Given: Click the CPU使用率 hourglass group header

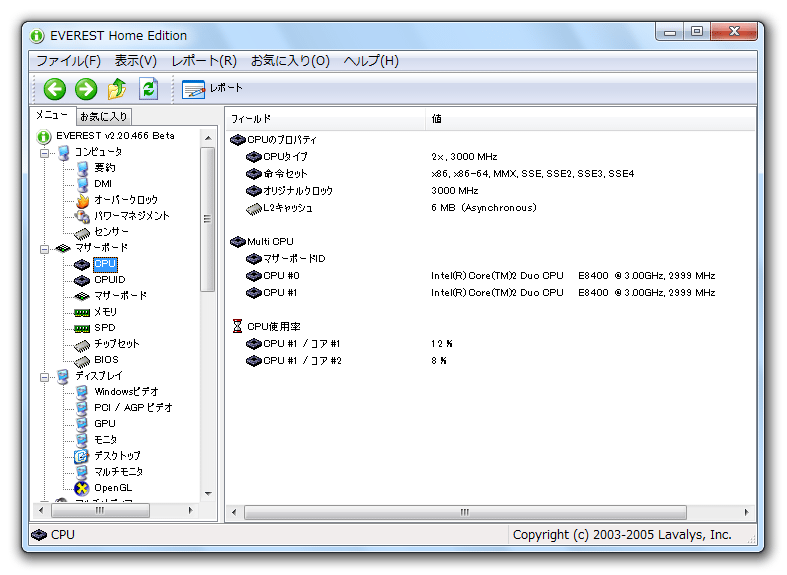Looking at the screenshot, I should [266, 327].
